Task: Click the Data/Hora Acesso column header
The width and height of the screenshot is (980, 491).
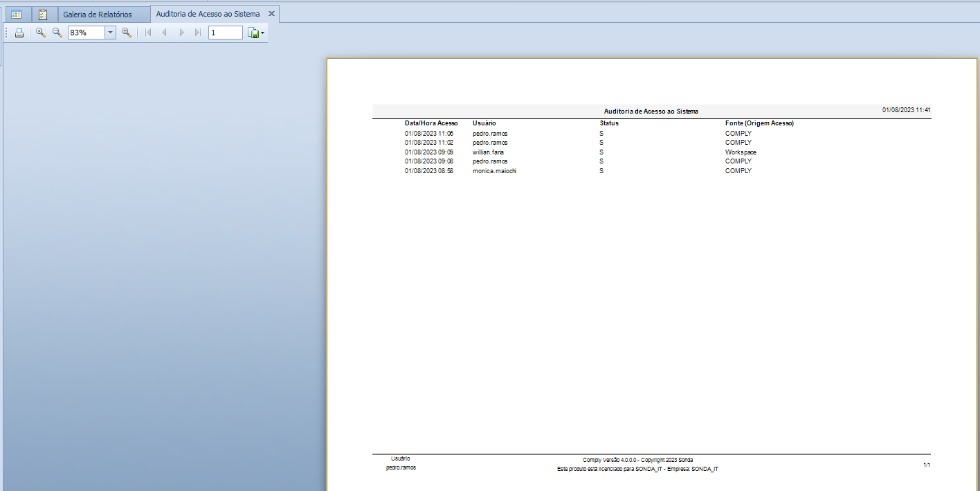Action: pyautogui.click(x=431, y=123)
